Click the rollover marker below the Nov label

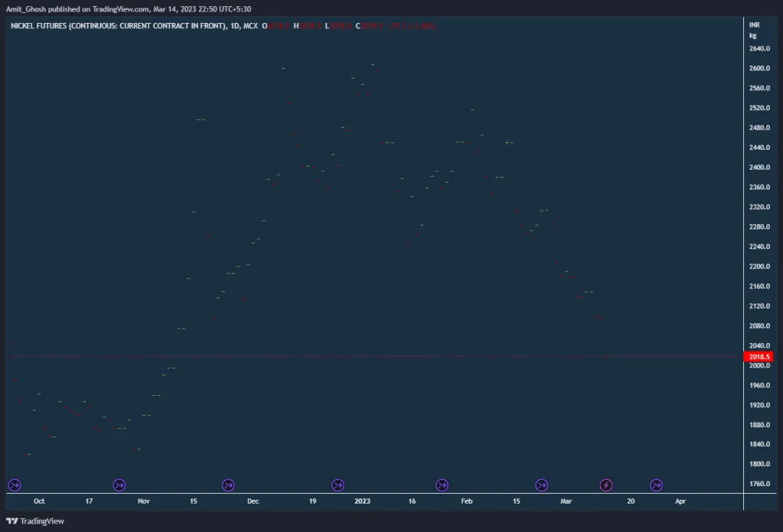pos(119,484)
